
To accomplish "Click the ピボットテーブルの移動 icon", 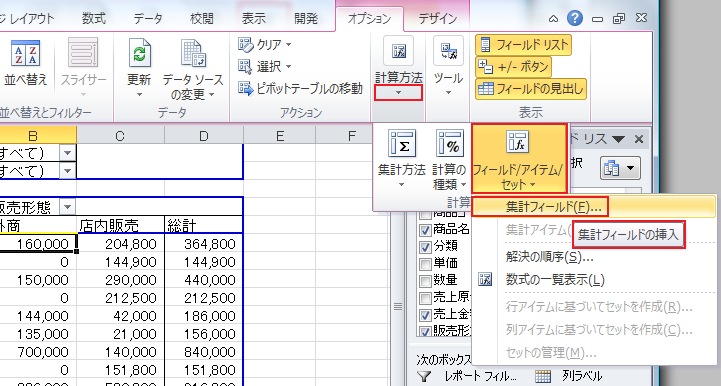I will pos(246,88).
